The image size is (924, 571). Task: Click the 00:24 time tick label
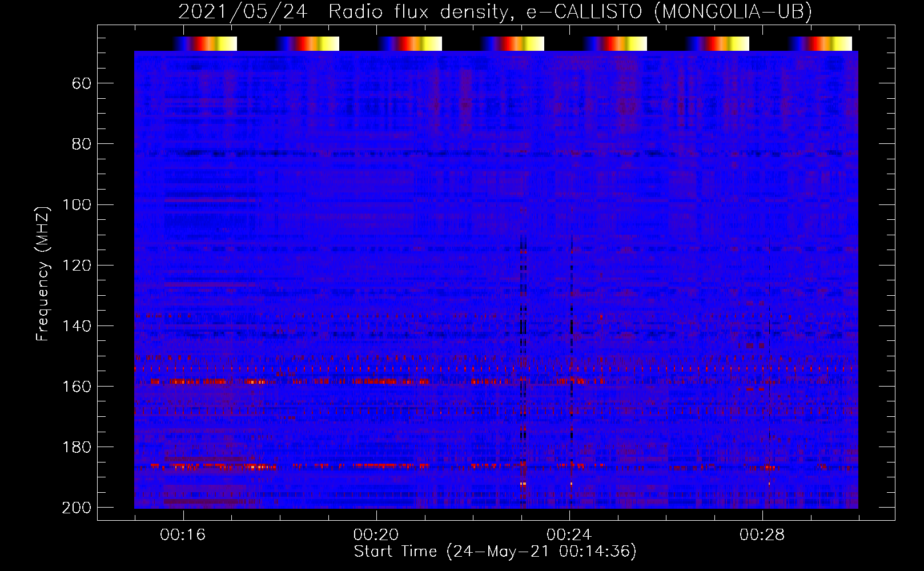point(569,534)
